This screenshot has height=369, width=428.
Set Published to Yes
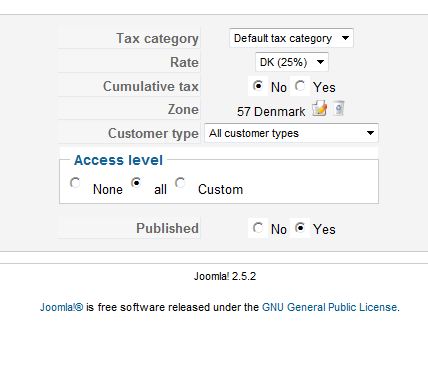pyautogui.click(x=300, y=228)
